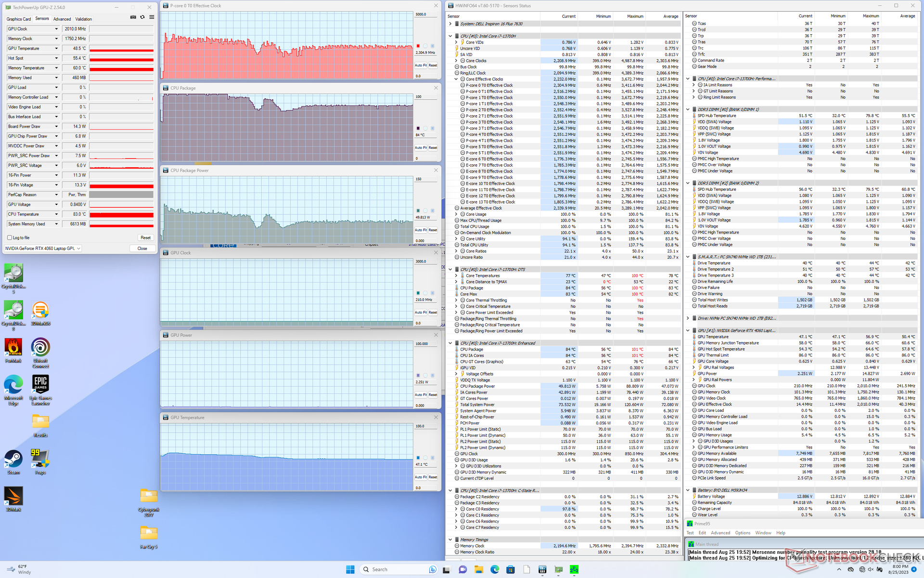924x578 pixels.
Task: Switch to the Graphics Card tab
Action: coord(19,19)
